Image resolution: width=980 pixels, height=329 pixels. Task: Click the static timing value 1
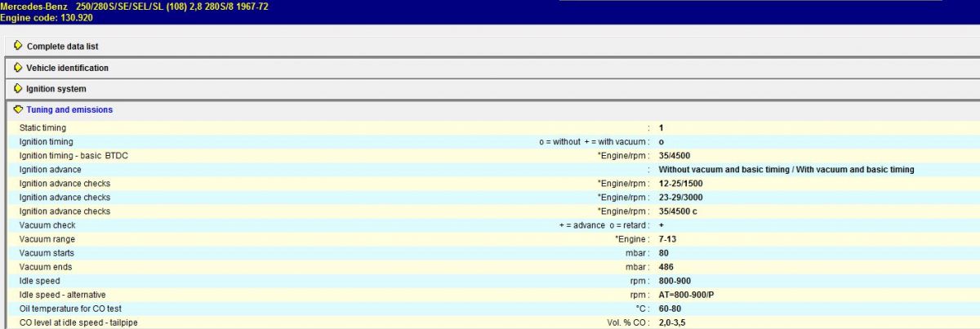661,128
